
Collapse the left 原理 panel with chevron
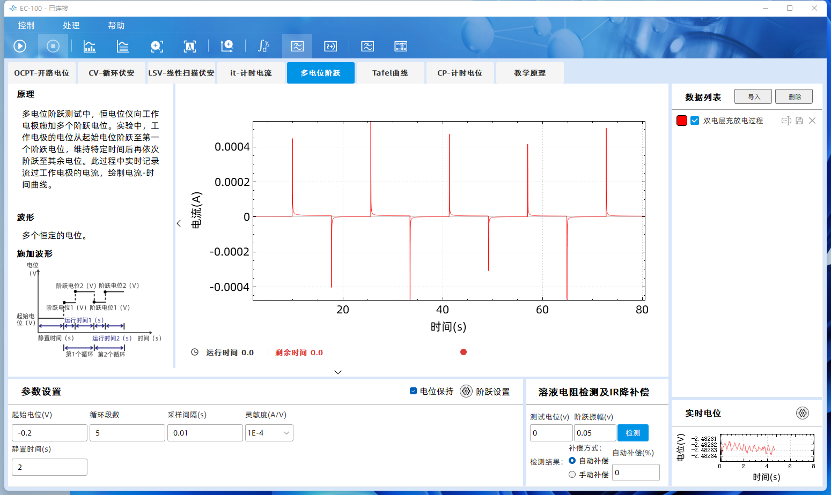[x=178, y=223]
